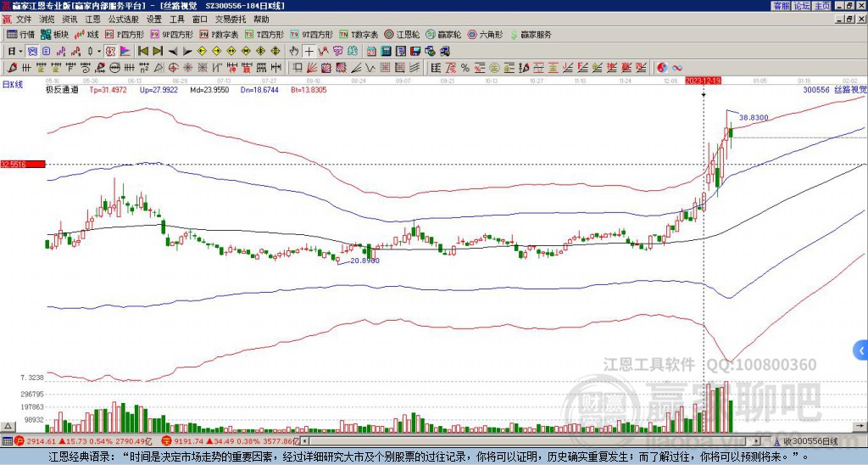Image resolution: width=868 pixels, height=465 pixels.
Task: Open the T数字表 time table
Action: click(x=359, y=34)
